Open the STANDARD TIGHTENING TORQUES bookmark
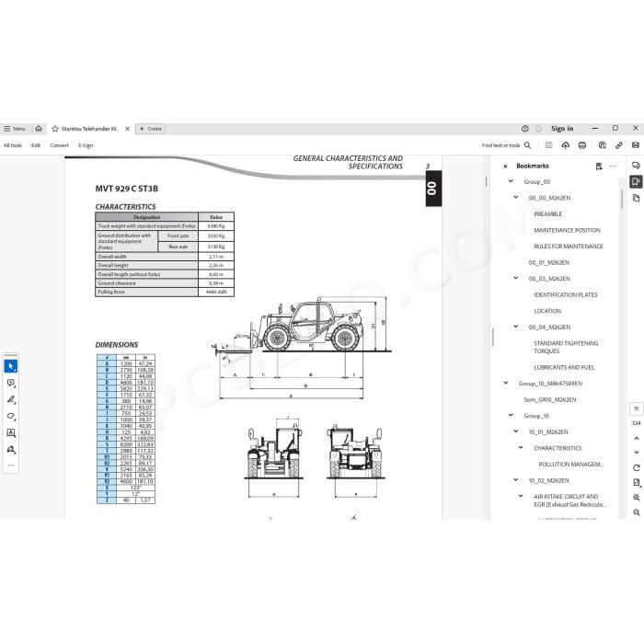 click(x=566, y=347)
